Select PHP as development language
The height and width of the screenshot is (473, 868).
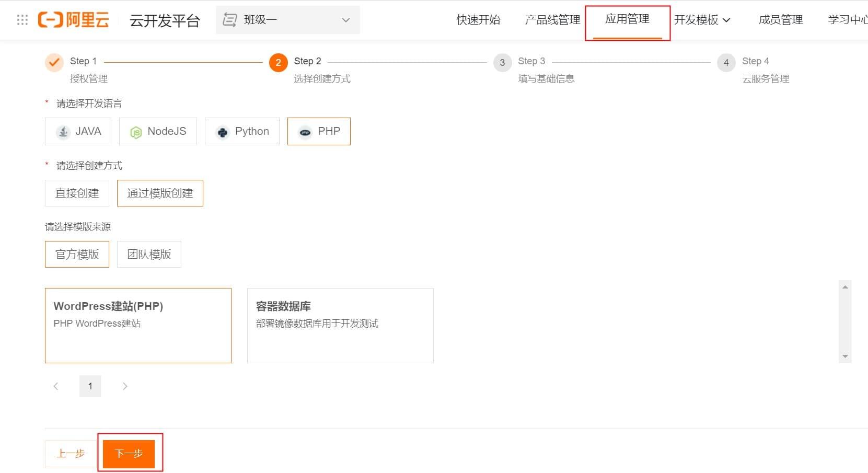[319, 131]
